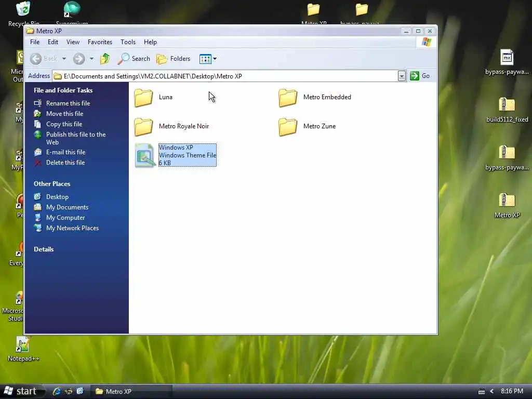The width and height of the screenshot is (532, 399).
Task: Select the Notepad++ desktop shortcut
Action: tap(23, 349)
